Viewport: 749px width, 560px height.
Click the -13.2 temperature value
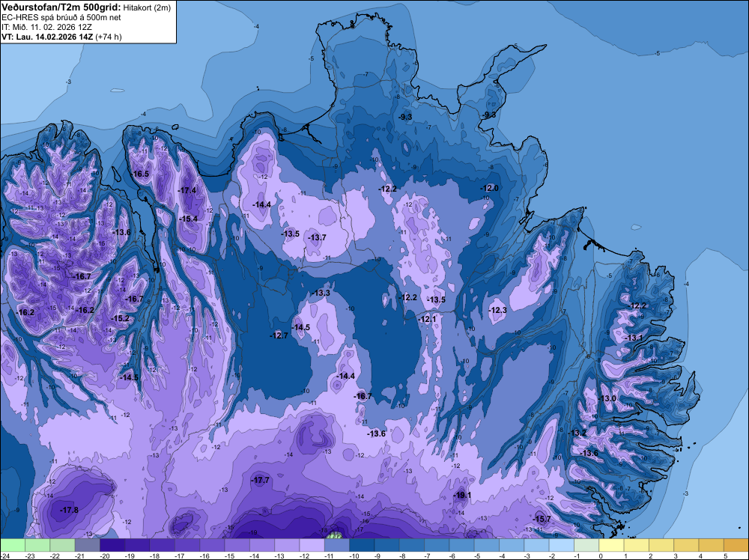click(x=578, y=433)
